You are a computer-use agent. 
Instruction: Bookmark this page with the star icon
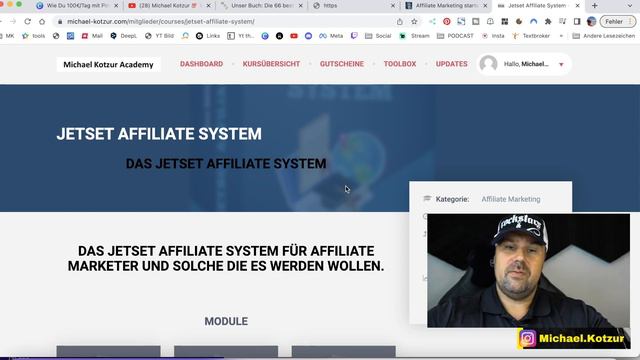pyautogui.click(x=414, y=22)
